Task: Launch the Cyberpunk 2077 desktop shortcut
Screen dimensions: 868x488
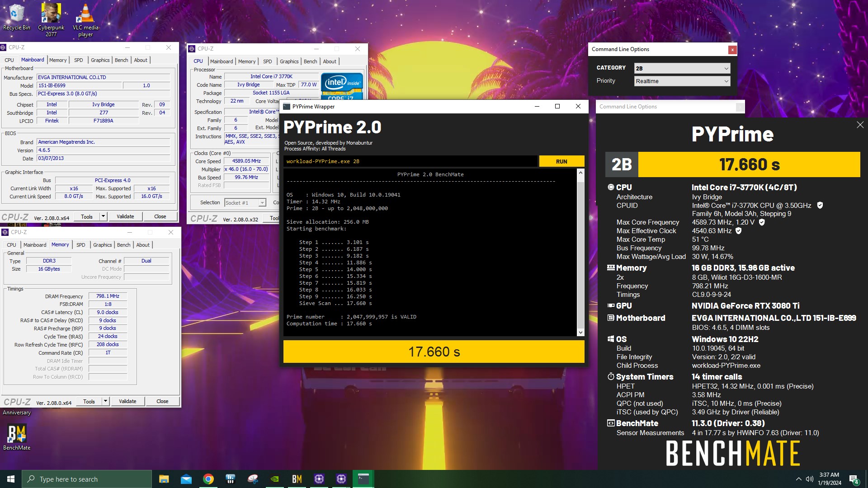Action: click(51, 20)
